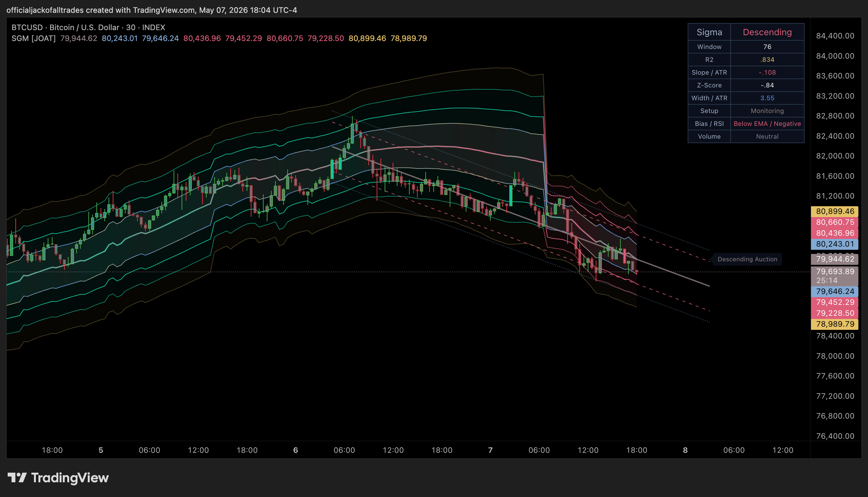This screenshot has height=497, width=868.
Task: Click yellow price-axis tag 78,989.79
Action: [x=835, y=324]
